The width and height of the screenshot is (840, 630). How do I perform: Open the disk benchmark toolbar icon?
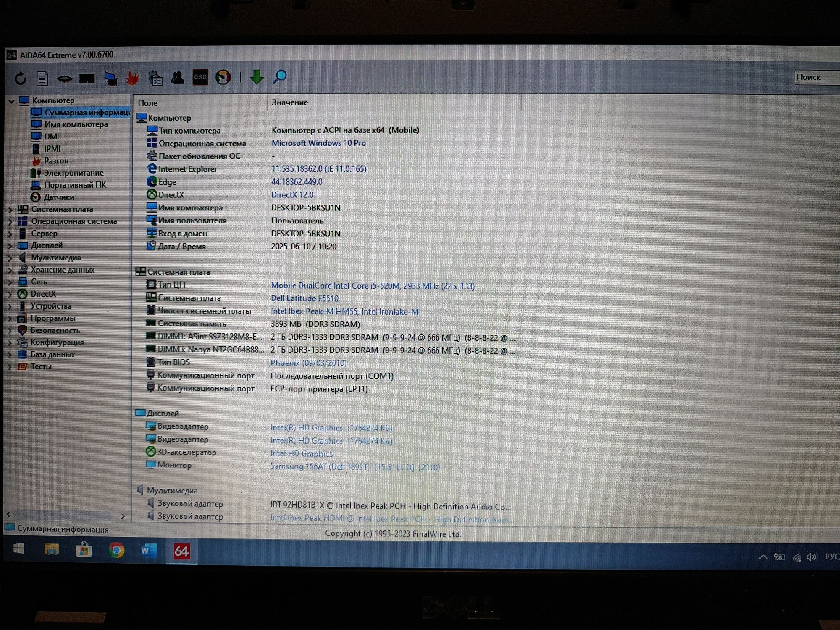tap(64, 79)
